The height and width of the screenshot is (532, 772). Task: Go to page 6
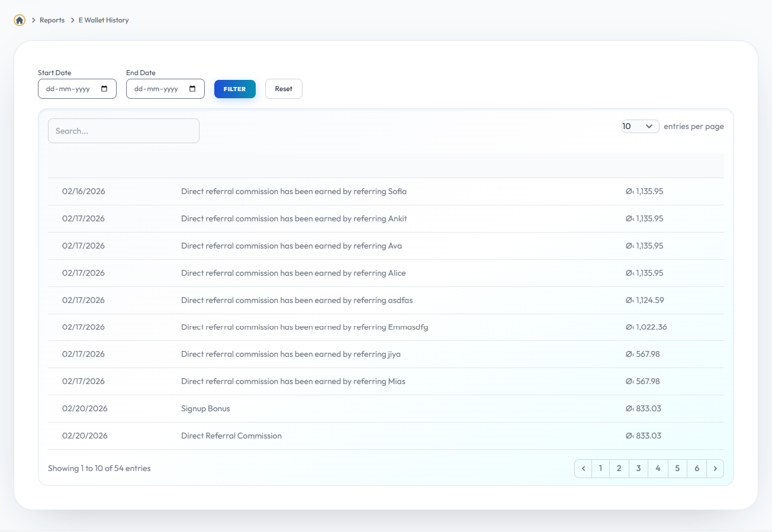[x=697, y=469]
